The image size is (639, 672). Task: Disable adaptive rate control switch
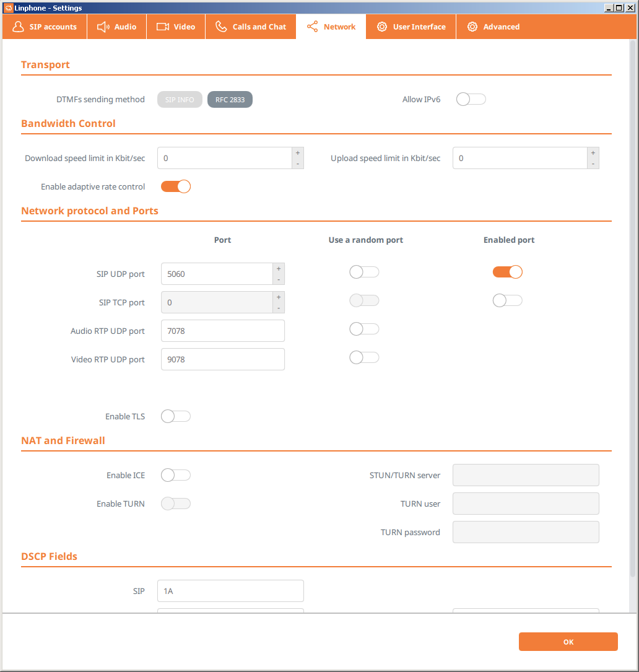click(176, 186)
